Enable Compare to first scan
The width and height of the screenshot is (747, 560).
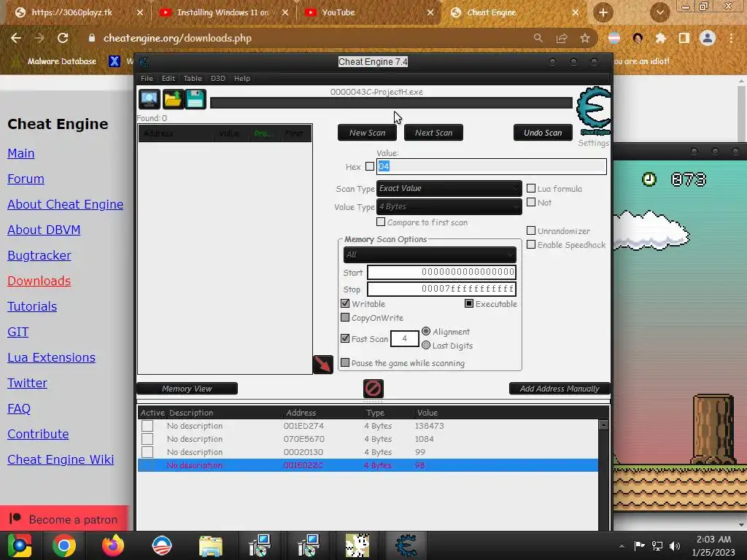coord(381,222)
